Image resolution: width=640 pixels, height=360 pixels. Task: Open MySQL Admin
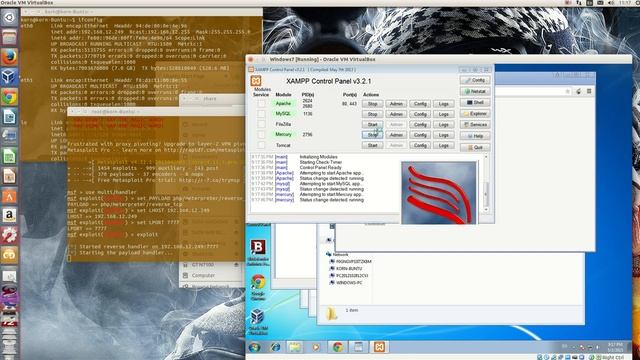coord(396,114)
